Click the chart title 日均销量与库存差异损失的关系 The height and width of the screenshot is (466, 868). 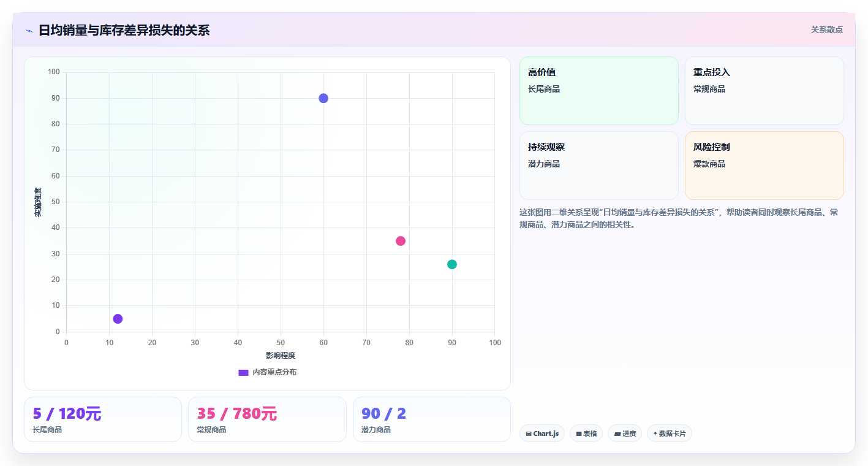coord(124,30)
